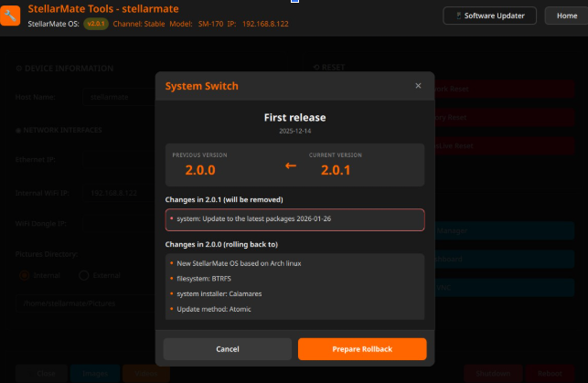Screen dimensions: 588x383
Task: Click the IP address 192.168.8.122 in header
Action: tap(265, 24)
